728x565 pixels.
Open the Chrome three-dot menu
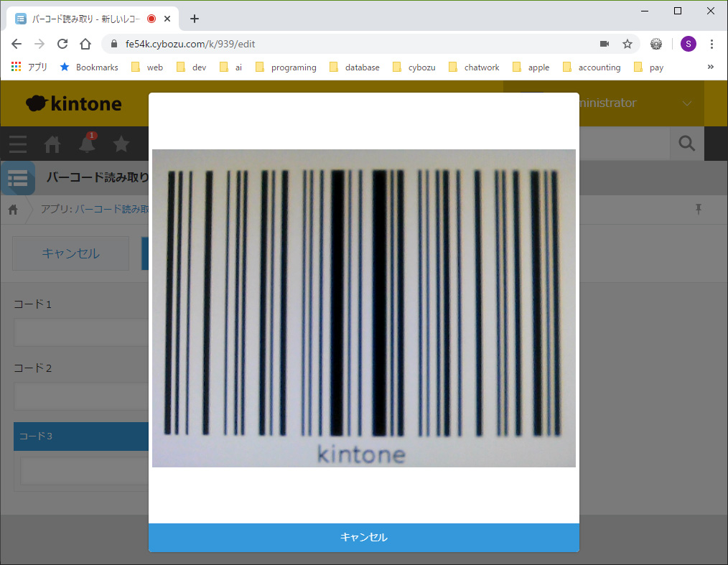[x=711, y=44]
